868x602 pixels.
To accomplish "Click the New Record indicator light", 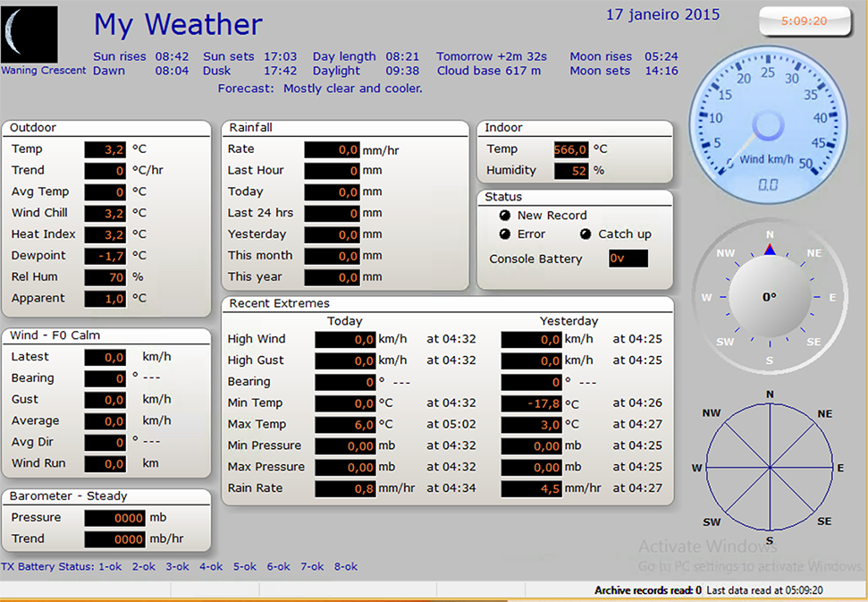I will [x=505, y=216].
